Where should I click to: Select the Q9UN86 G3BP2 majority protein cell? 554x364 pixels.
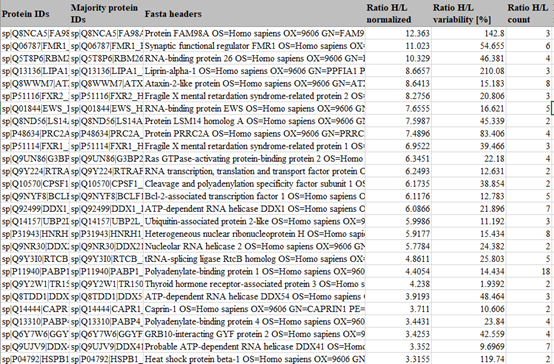pyautogui.click(x=106, y=159)
